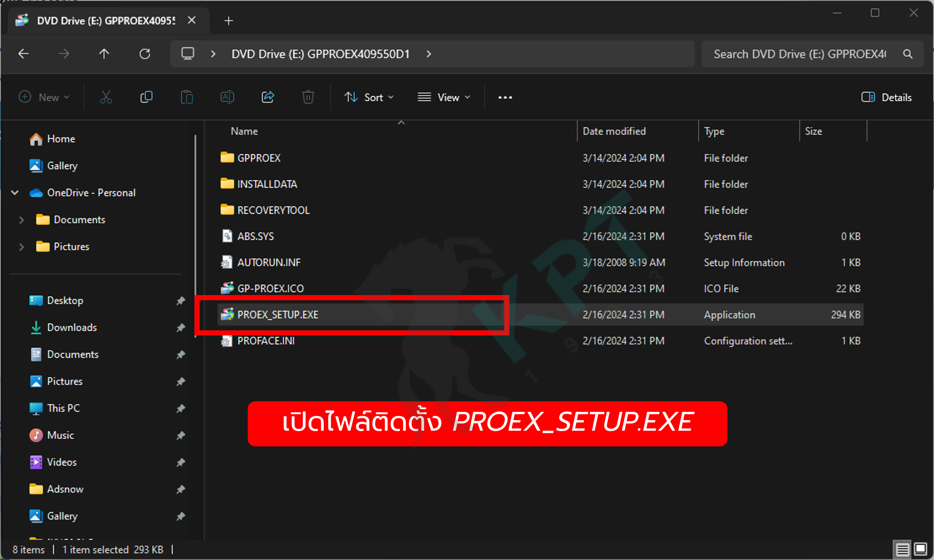Click the pin icon next to Videos

[181, 462]
